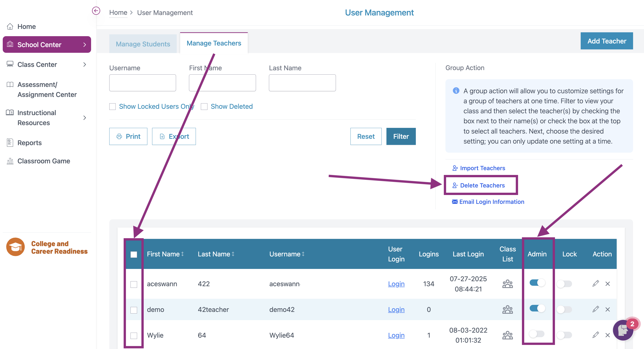Click the Print button
The width and height of the screenshot is (644, 349).
click(128, 137)
